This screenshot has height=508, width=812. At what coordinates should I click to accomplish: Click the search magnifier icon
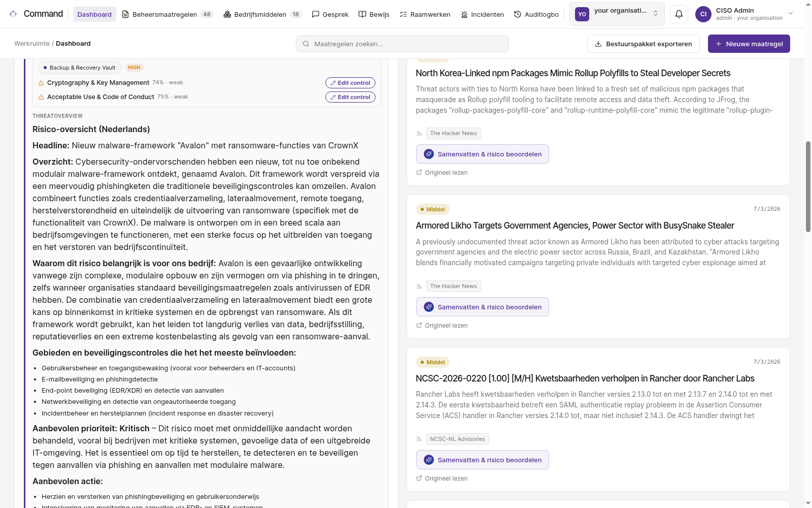pyautogui.click(x=306, y=44)
